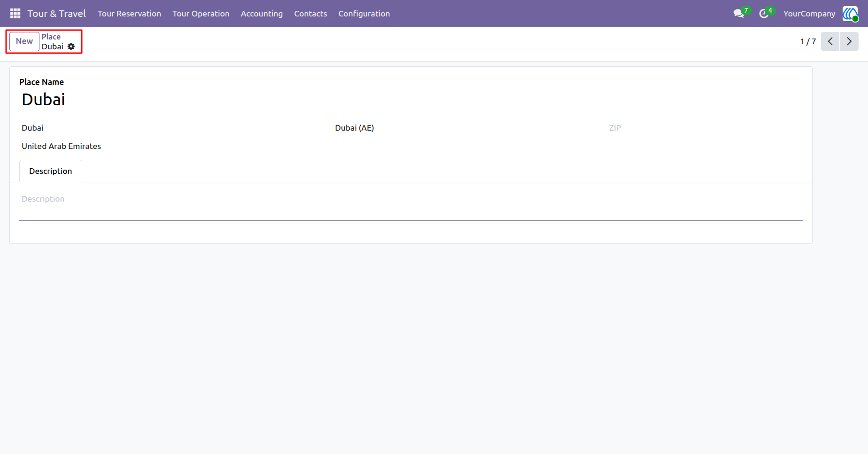This screenshot has width=868, height=454.
Task: Click the user avatar icon
Action: coord(850,14)
